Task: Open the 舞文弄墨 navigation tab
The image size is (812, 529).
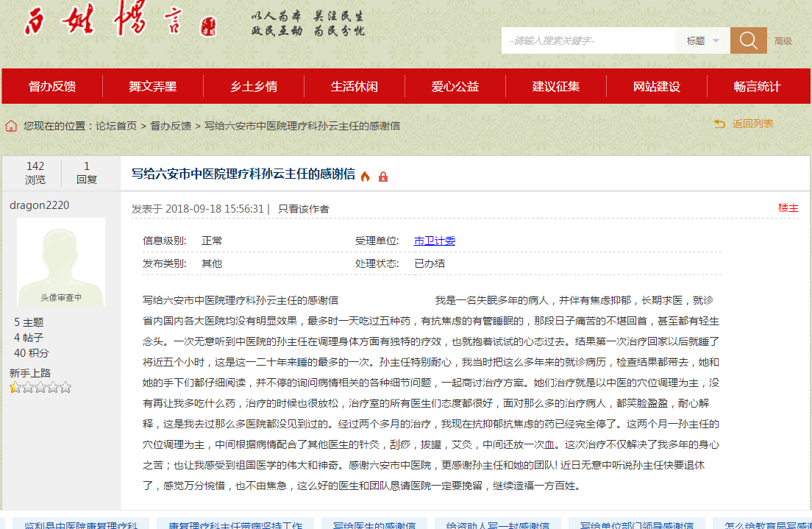Action: pyautogui.click(x=153, y=86)
